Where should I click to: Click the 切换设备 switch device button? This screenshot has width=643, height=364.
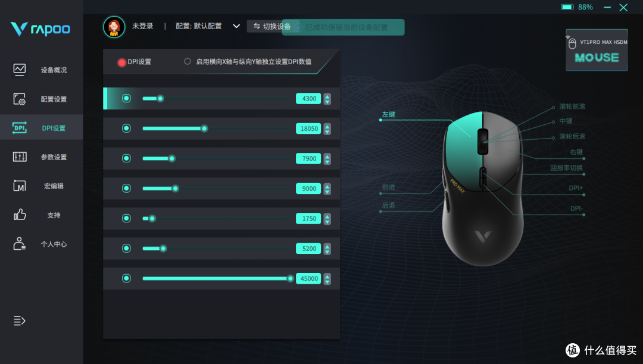point(272,26)
